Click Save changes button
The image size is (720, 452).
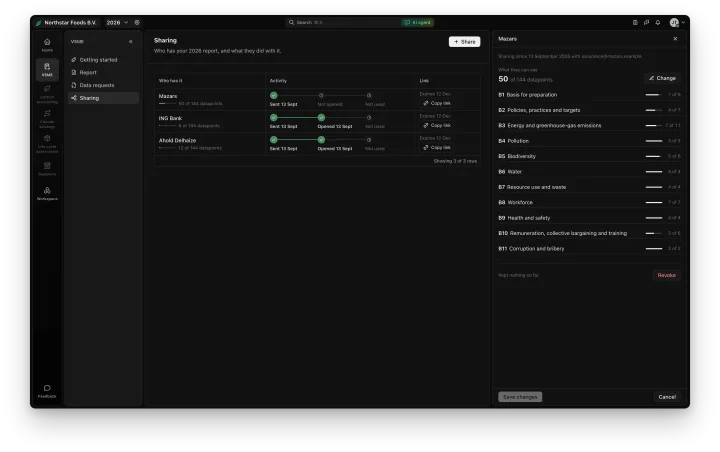(520, 397)
